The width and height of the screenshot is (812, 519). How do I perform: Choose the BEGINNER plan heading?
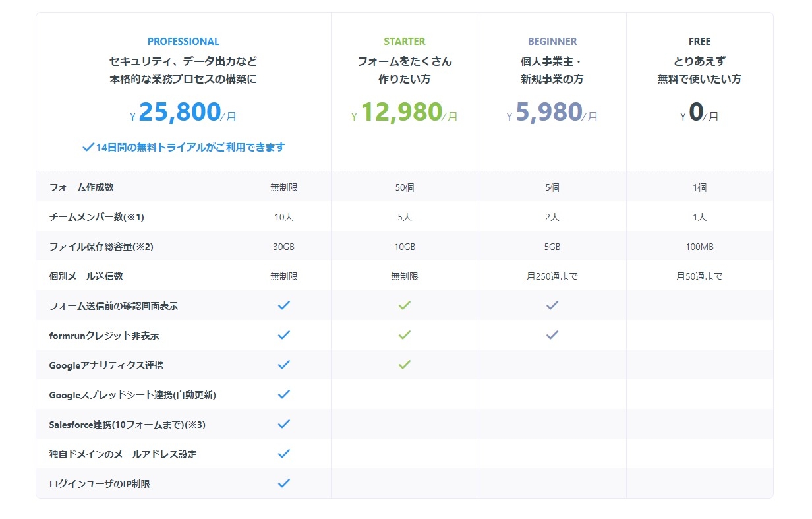pos(552,42)
